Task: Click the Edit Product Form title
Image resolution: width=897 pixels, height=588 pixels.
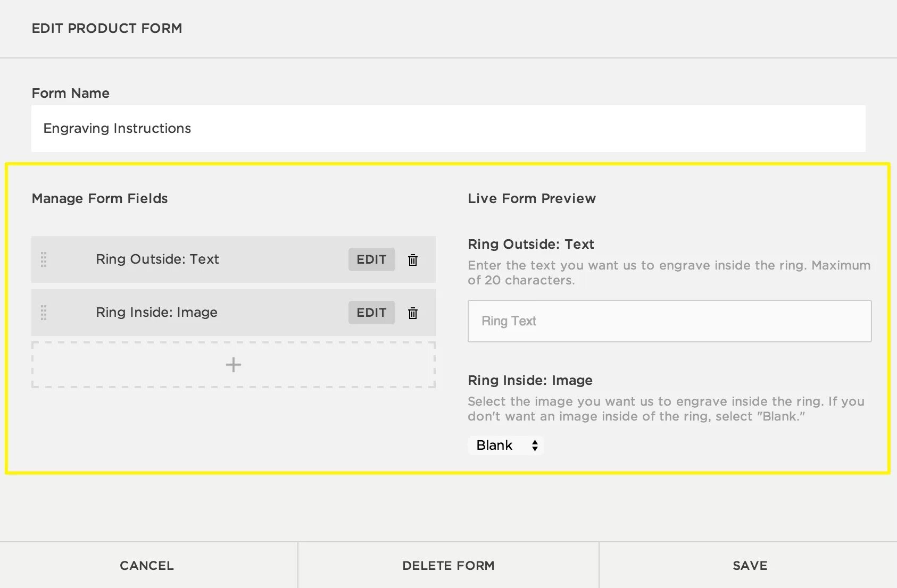Action: click(x=107, y=29)
